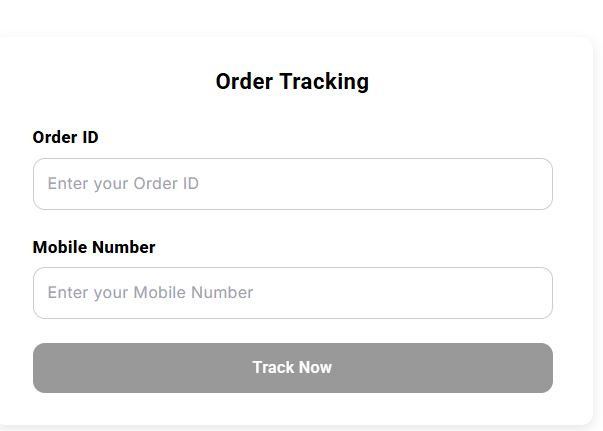Click the Order Tracking heading
The width and height of the screenshot is (603, 431).
point(292,82)
